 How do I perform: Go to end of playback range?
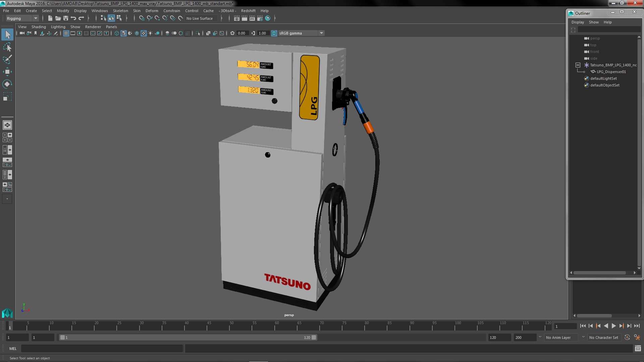[x=637, y=326]
